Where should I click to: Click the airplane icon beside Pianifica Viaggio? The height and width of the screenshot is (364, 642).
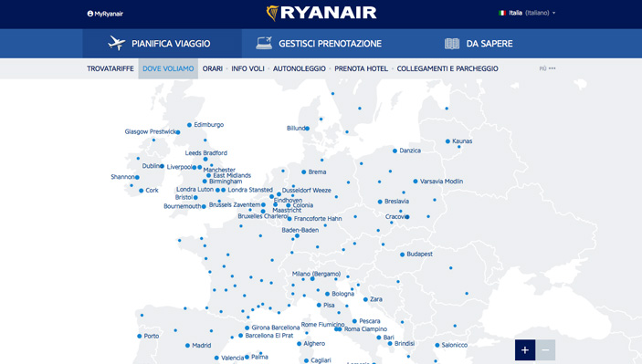[117, 43]
